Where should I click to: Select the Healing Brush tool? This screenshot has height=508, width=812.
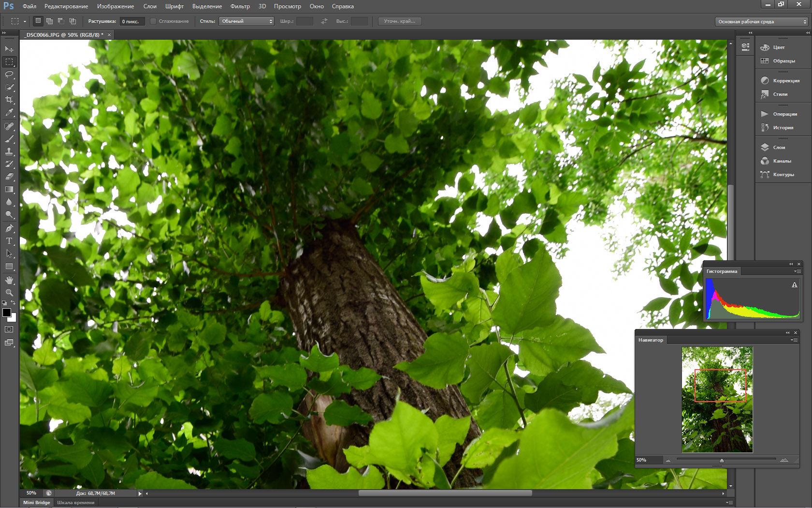coord(9,126)
